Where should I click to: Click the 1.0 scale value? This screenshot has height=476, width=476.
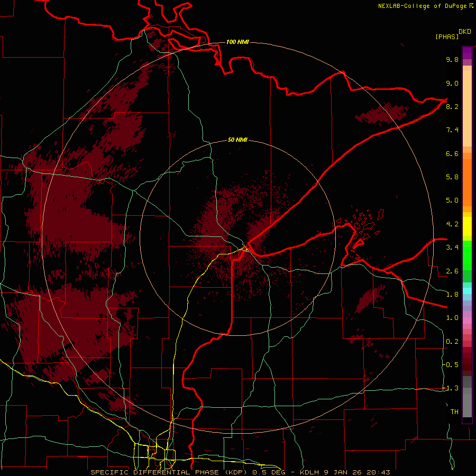[452, 318]
